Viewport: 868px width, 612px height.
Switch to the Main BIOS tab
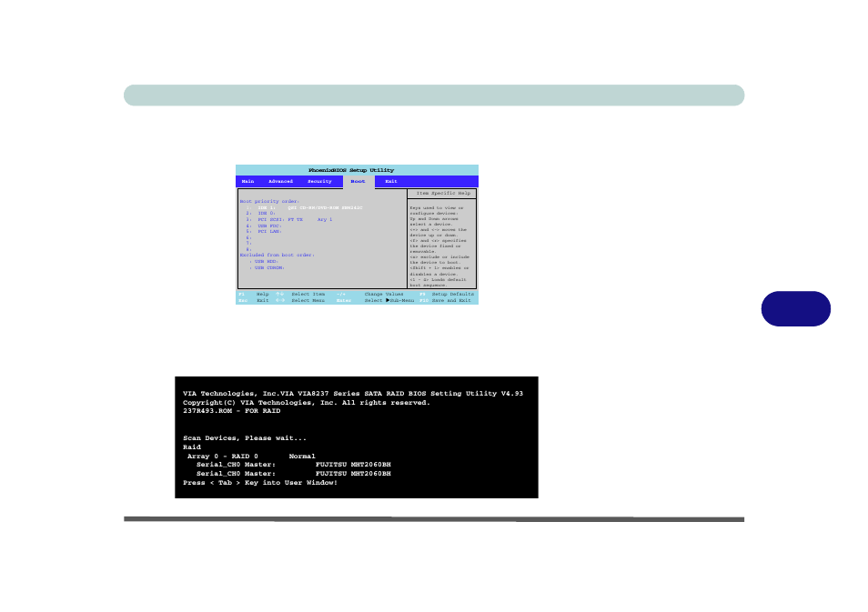click(248, 181)
